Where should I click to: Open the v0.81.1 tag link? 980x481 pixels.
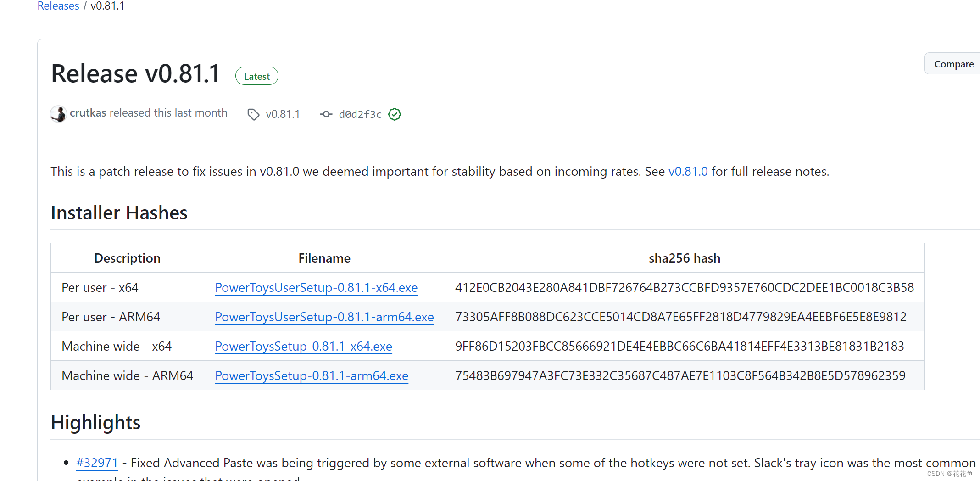283,114
